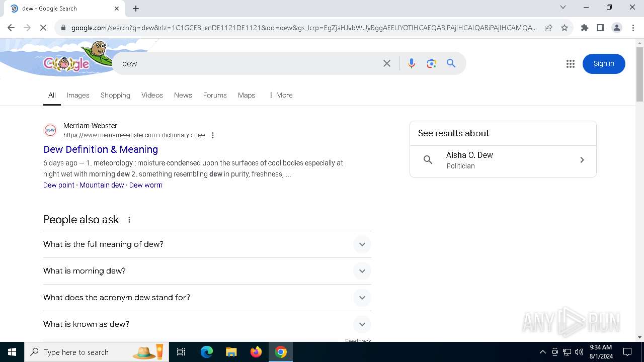Screen dimensions: 644x362
Task: Click the search query input field
Action: tap(249, 63)
